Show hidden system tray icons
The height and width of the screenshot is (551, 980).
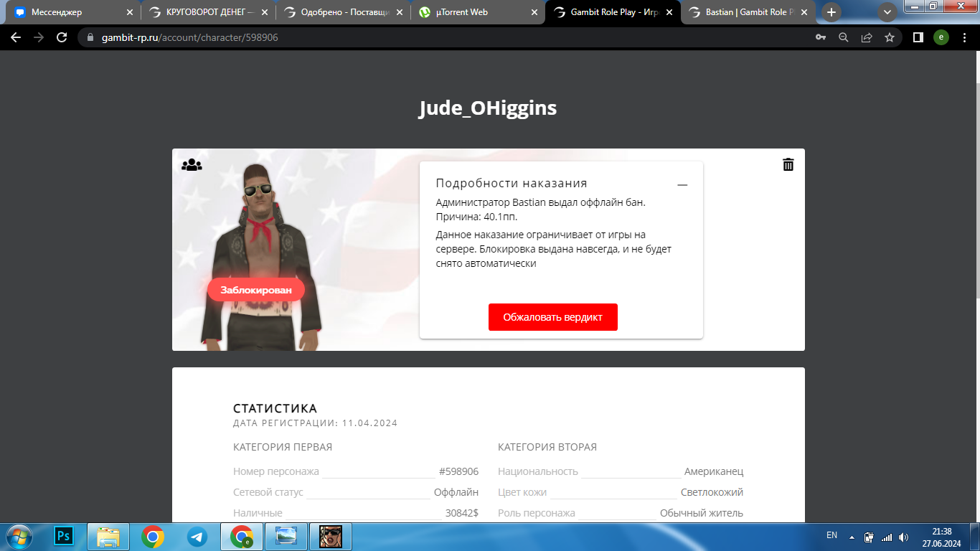852,537
